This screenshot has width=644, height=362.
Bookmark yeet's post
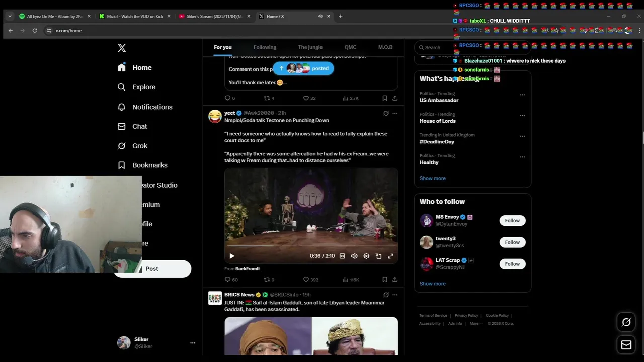point(385,280)
